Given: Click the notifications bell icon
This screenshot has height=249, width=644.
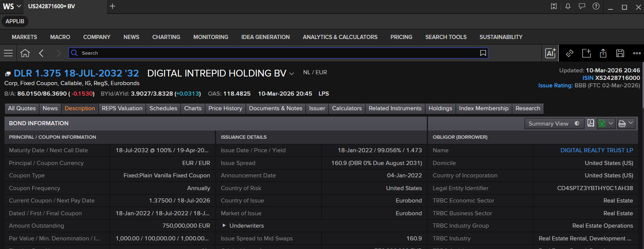Looking at the screenshot, I should [x=568, y=6].
